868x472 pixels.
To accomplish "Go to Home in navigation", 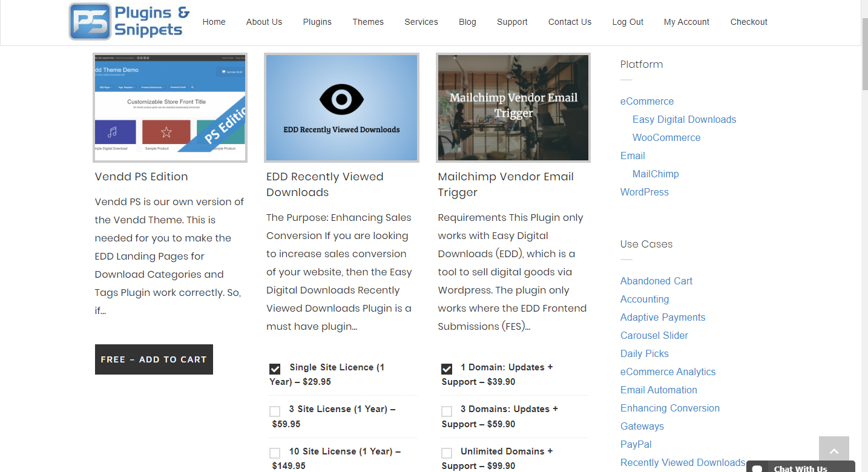I will coord(214,22).
